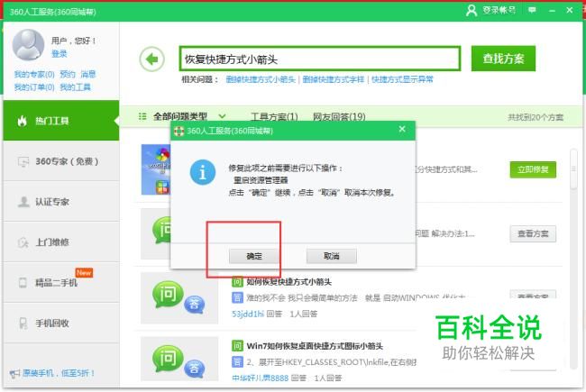This screenshot has height=392, width=586.
Task: Click the repair icon beside 上门维修
Action: pos(23,242)
